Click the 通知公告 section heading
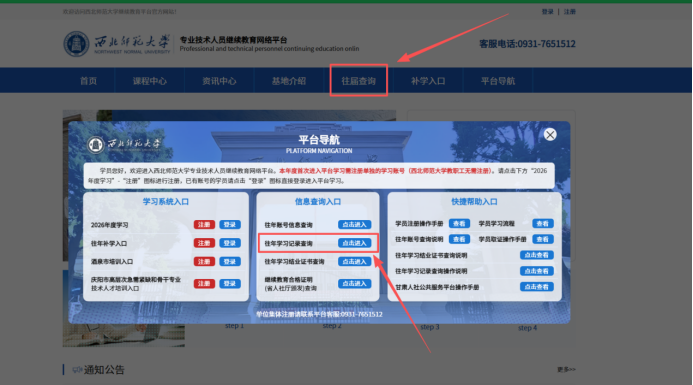The height and width of the screenshot is (385, 693). (104, 370)
